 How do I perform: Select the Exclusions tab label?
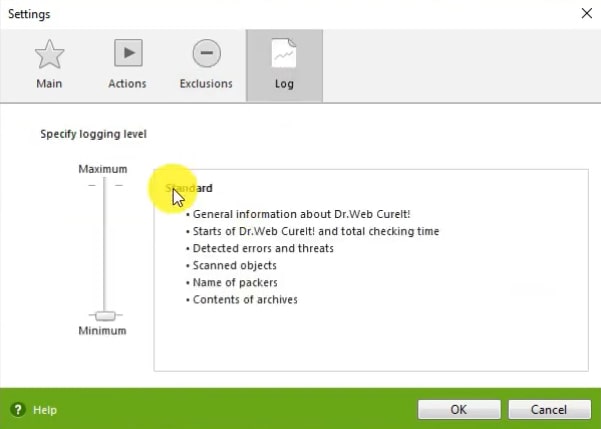coord(206,84)
